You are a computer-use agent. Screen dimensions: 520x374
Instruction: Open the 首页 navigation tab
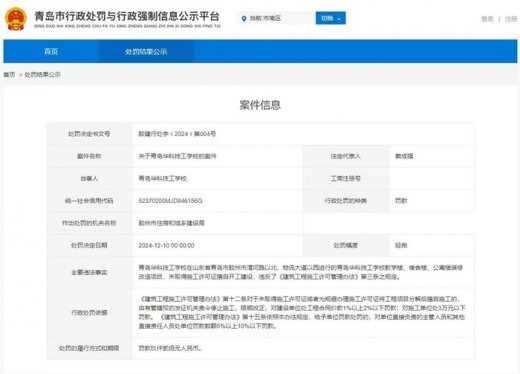[51, 51]
